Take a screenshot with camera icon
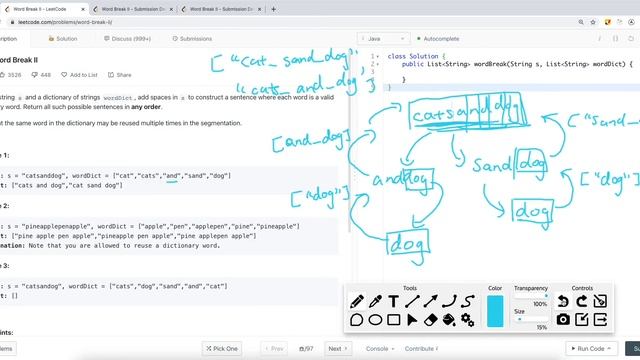The width and height of the screenshot is (640, 360). [x=563, y=320]
